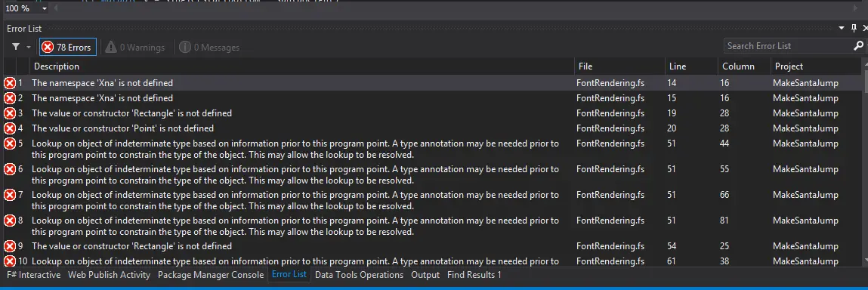Click the search magnifier icon
Screen dimensions: 868x290
858,46
